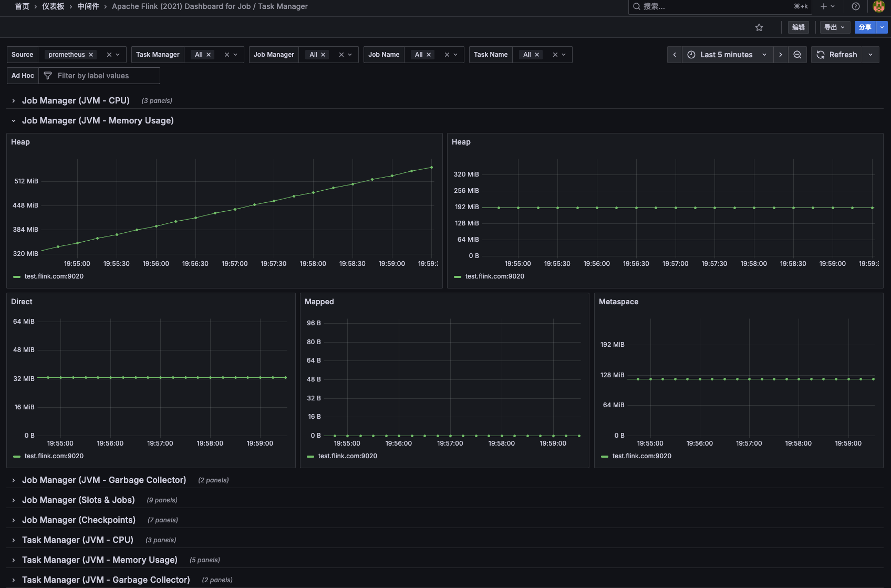The height and width of the screenshot is (588, 891).
Task: Go to 仪表板 breadcrumb
Action: [53, 6]
